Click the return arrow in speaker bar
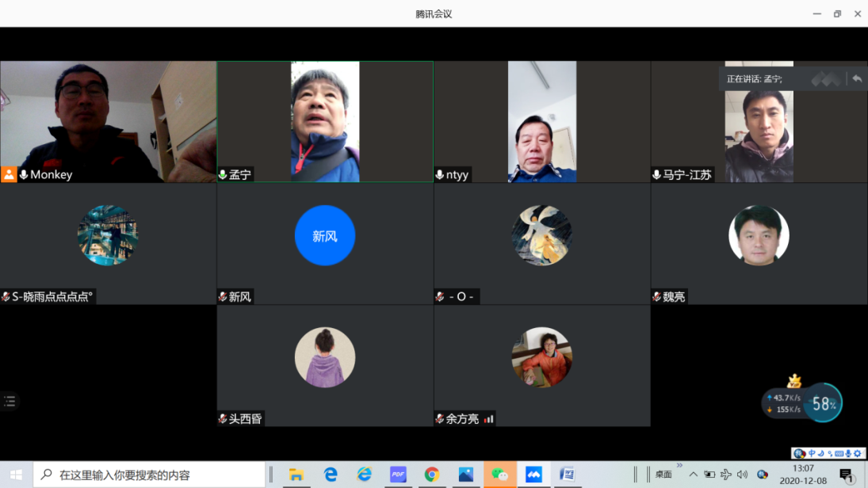This screenshot has width=868, height=488. click(x=857, y=78)
